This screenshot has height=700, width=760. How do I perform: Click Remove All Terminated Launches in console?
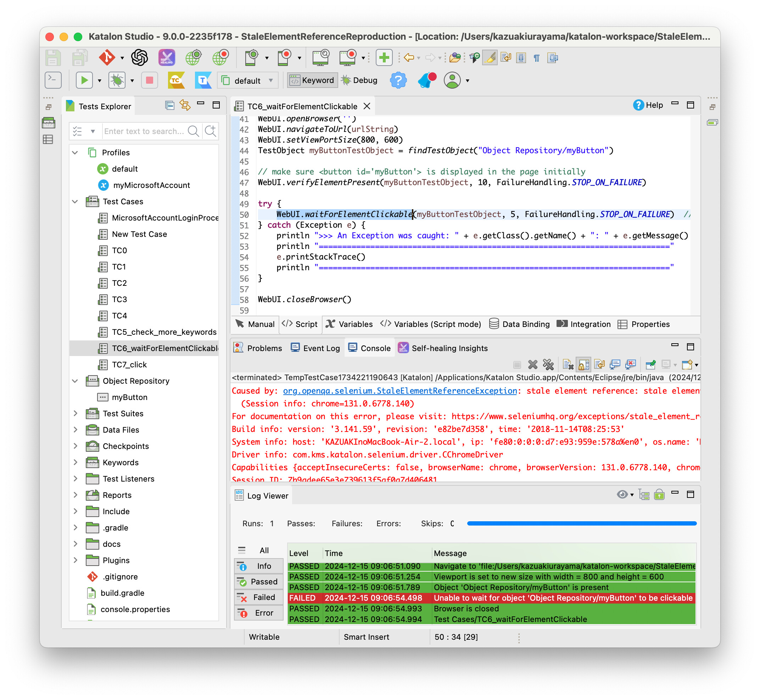tap(548, 365)
